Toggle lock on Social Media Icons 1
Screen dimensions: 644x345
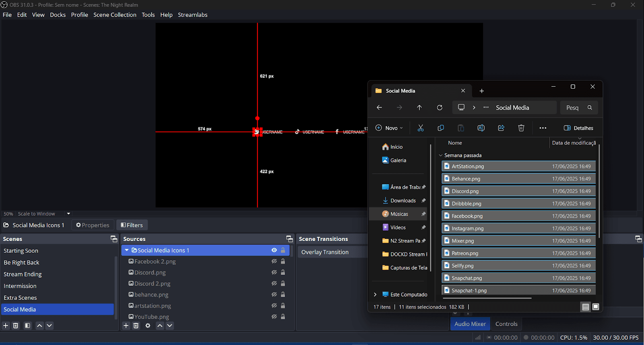click(283, 250)
